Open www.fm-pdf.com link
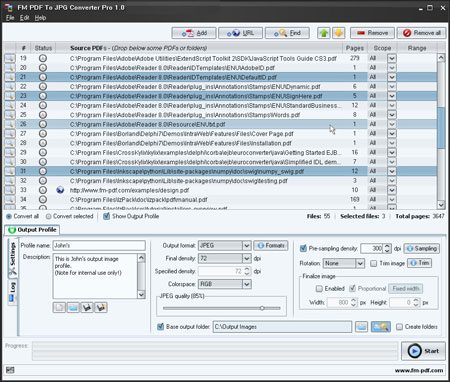 coord(419,370)
